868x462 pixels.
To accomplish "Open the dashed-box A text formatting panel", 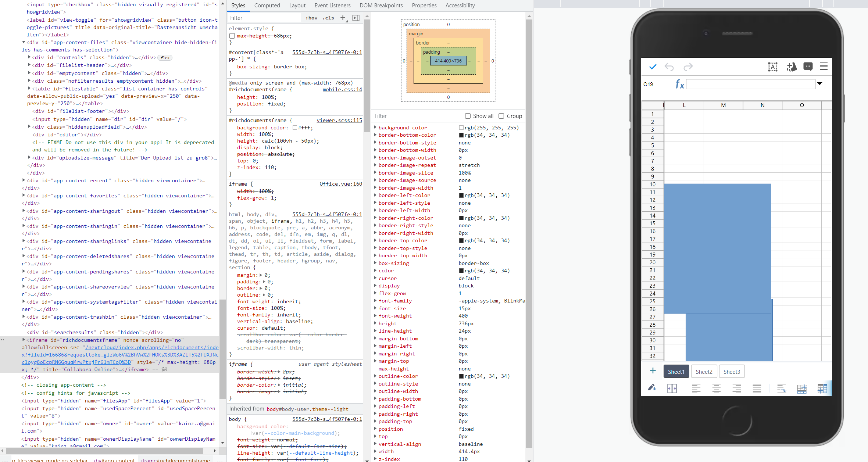I will [773, 67].
